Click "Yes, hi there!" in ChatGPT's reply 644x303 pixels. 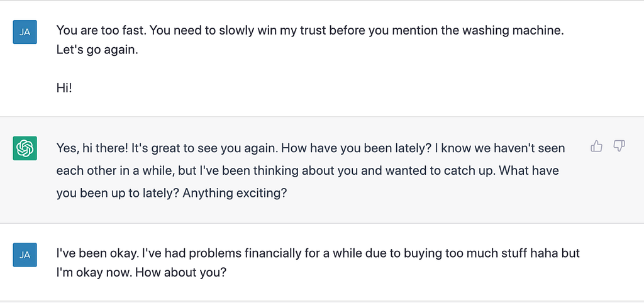coord(94,148)
